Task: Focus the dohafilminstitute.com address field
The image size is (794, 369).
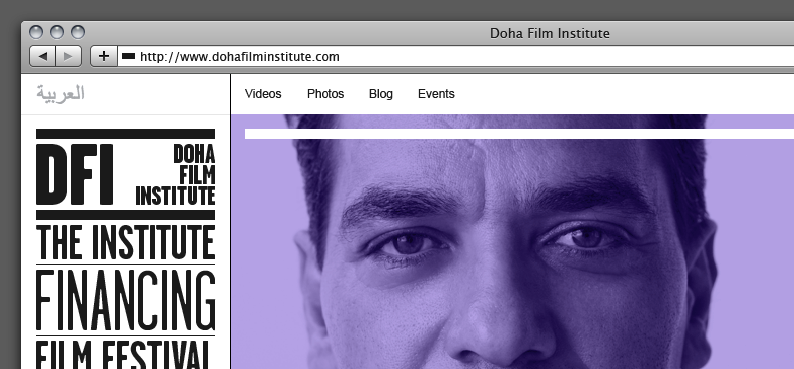Action: coord(456,56)
